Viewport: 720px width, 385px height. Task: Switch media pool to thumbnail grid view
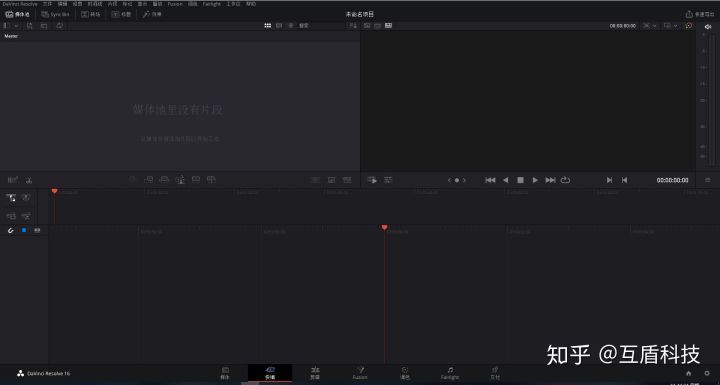[x=268, y=26]
